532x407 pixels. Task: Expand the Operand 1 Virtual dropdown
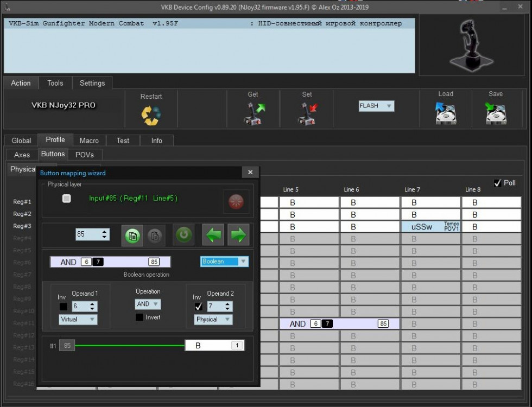click(78, 320)
